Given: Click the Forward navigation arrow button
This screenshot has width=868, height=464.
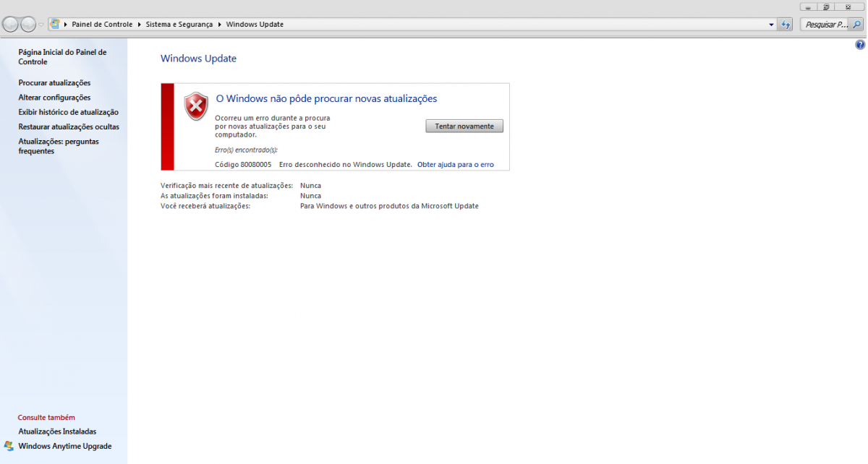Looking at the screenshot, I should [28, 25].
